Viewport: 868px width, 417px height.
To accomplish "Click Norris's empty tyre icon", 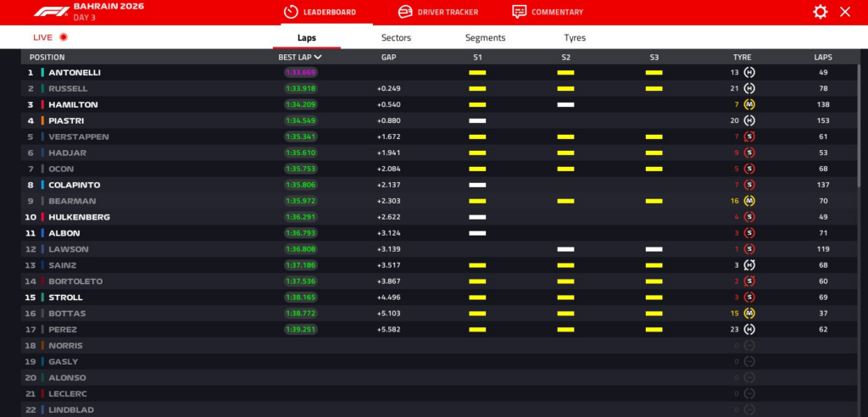I will (x=749, y=346).
